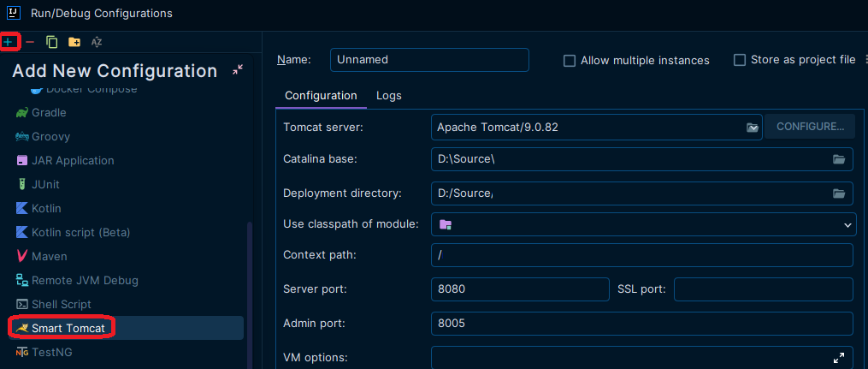The height and width of the screenshot is (369, 868).
Task: Click the Name input field
Action: click(429, 60)
